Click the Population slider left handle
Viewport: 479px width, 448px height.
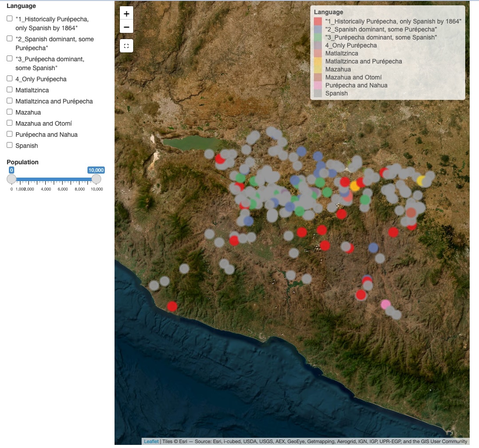pyautogui.click(x=12, y=179)
